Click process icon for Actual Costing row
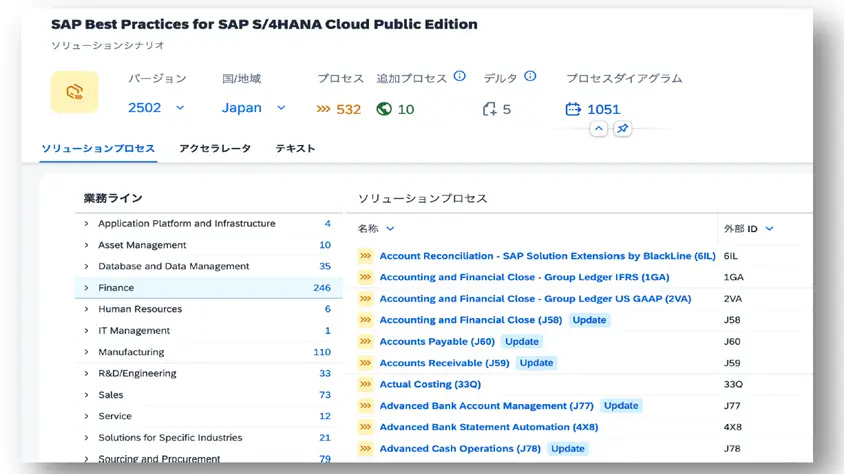 pos(365,384)
